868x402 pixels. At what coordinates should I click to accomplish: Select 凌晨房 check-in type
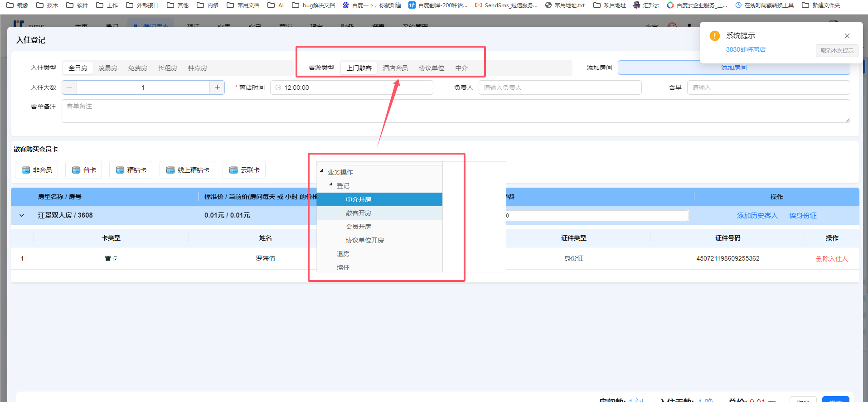click(x=108, y=68)
